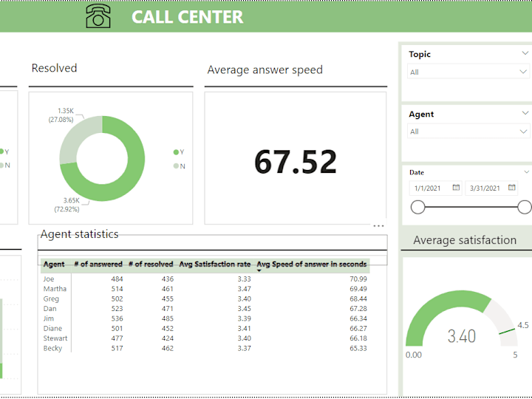
Task: Click the 1.35K (27.08%) donut label
Action: (x=61, y=115)
